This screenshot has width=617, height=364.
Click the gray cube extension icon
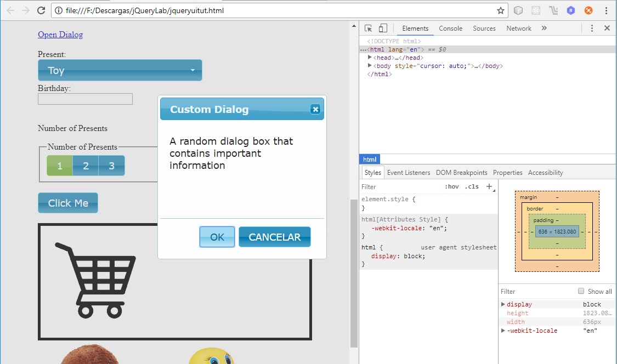pos(518,10)
